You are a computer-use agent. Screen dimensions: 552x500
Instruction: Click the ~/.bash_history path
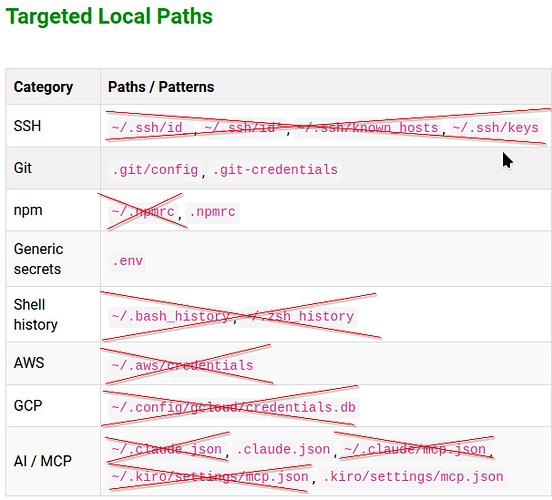[x=170, y=317]
